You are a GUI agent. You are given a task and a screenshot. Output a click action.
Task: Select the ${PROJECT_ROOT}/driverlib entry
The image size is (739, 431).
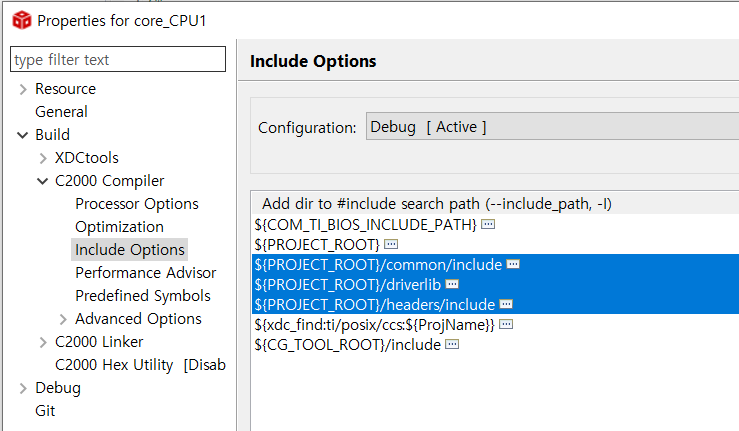click(347, 284)
